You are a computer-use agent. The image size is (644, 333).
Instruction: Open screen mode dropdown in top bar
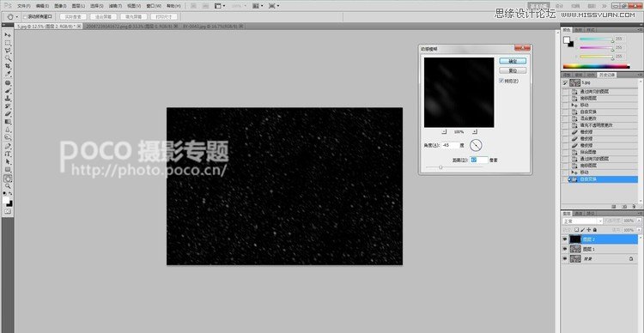(x=273, y=6)
